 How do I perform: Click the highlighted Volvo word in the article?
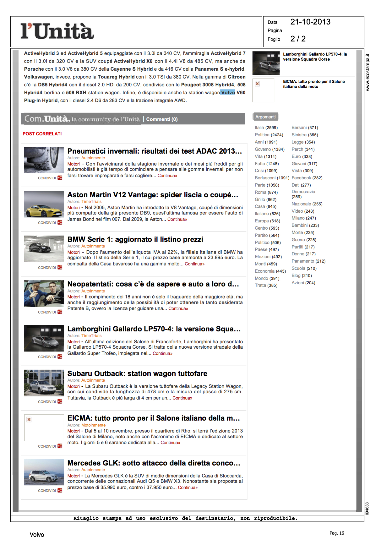click(x=228, y=93)
